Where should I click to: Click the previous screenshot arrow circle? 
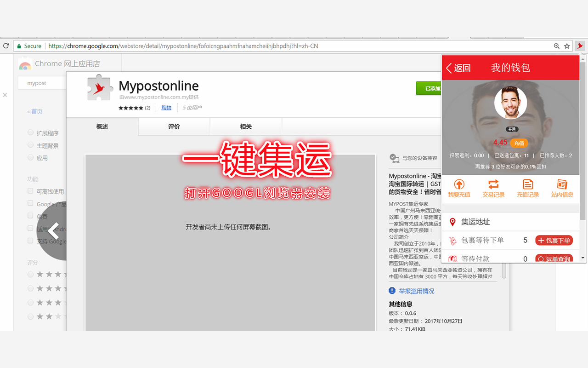(51, 231)
